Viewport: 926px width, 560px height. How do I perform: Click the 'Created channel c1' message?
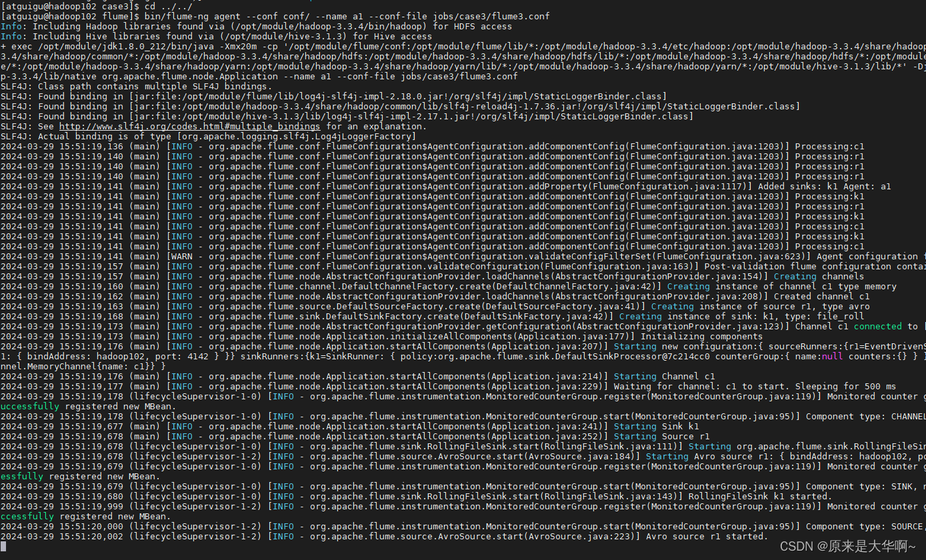[x=822, y=297]
